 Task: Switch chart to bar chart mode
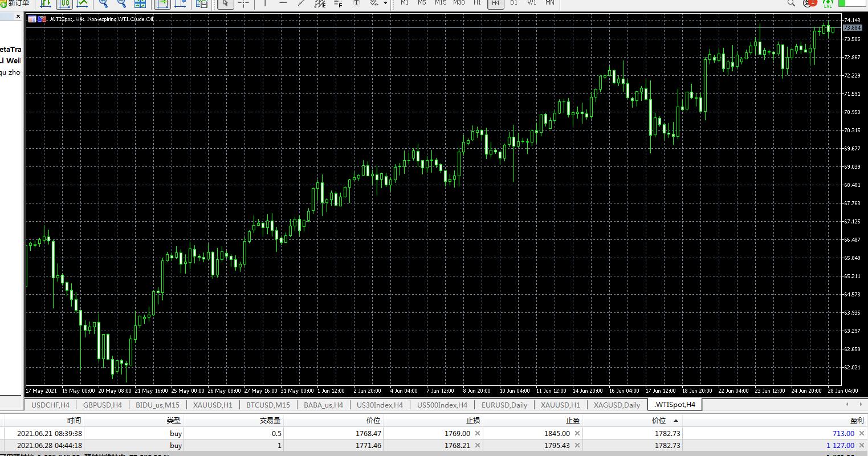coord(46,3)
